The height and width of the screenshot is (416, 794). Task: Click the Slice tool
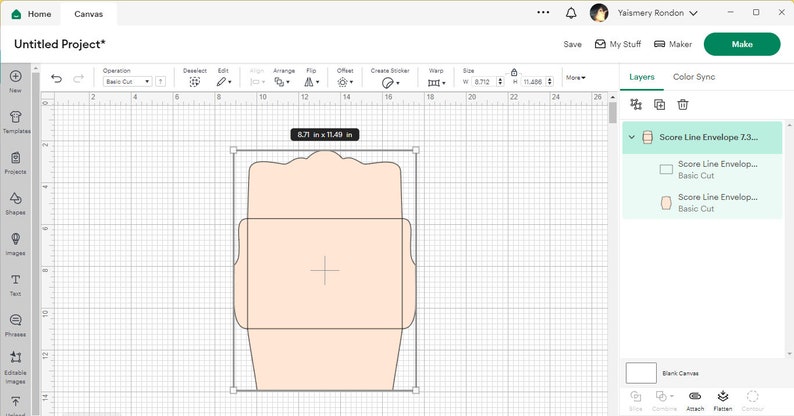click(636, 401)
